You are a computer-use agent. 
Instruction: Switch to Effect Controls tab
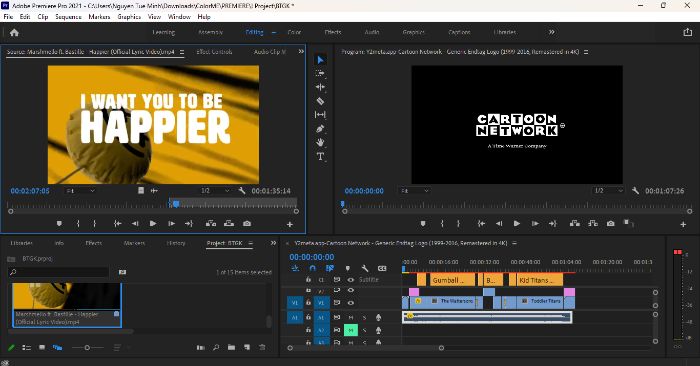[214, 52]
